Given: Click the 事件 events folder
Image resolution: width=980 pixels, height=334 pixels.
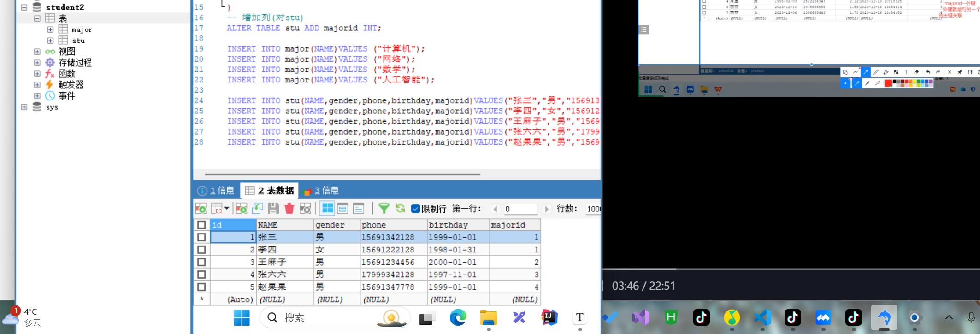Looking at the screenshot, I should [x=66, y=96].
